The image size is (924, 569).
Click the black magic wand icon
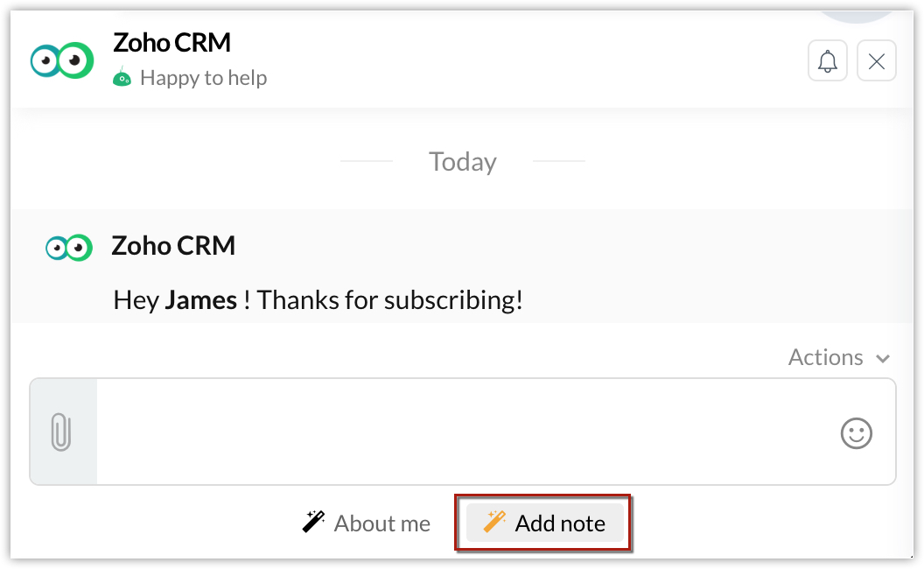pyautogui.click(x=313, y=522)
